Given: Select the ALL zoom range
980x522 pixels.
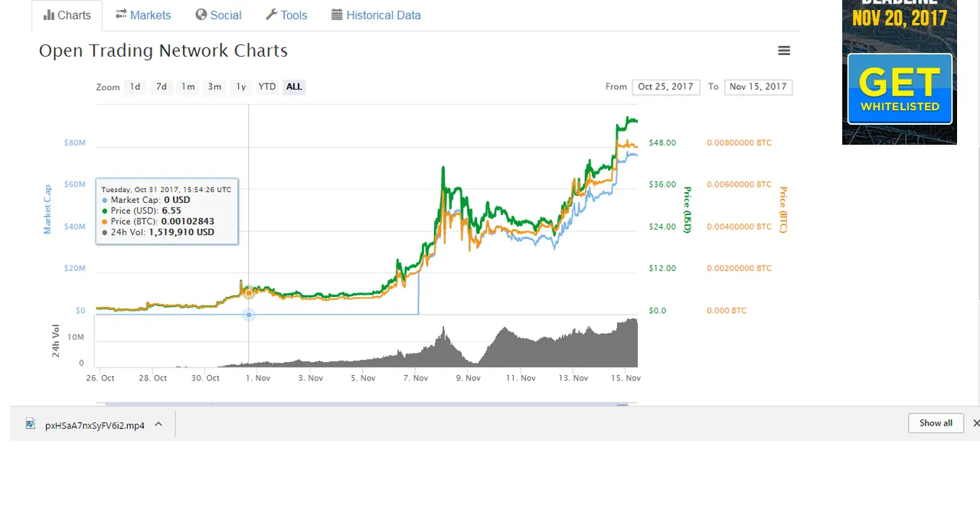Looking at the screenshot, I should click(x=294, y=86).
